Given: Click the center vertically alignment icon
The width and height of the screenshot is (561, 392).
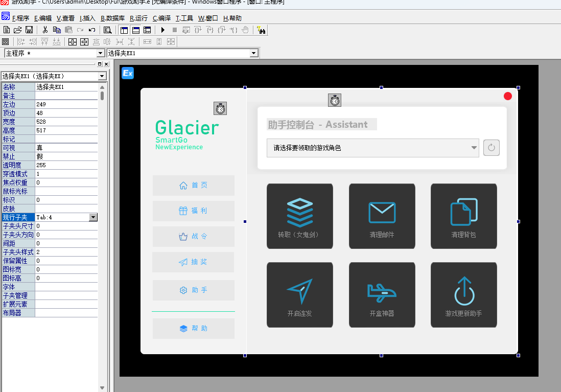Looking at the screenshot, I should (x=84, y=42).
